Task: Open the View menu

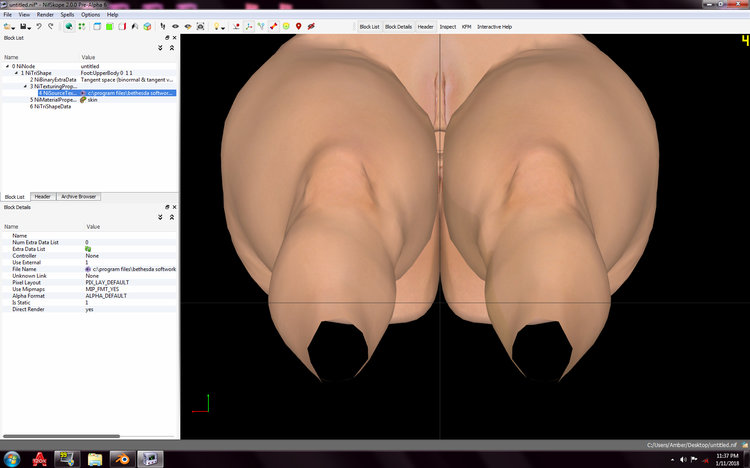Action: tap(24, 15)
